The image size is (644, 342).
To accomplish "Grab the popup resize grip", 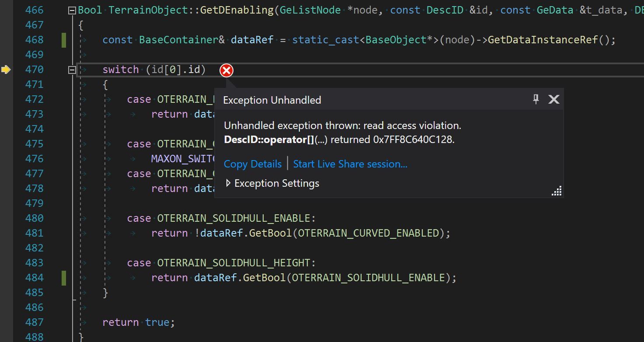I will click(x=557, y=191).
